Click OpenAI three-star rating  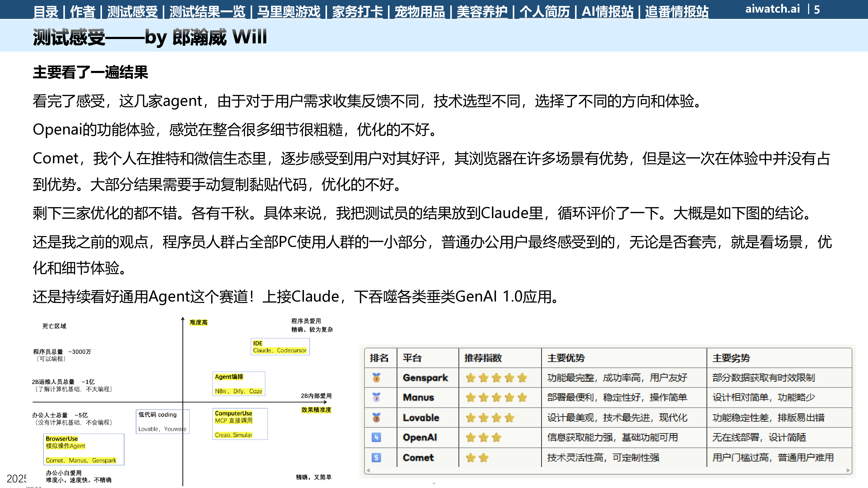pyautogui.click(x=483, y=438)
